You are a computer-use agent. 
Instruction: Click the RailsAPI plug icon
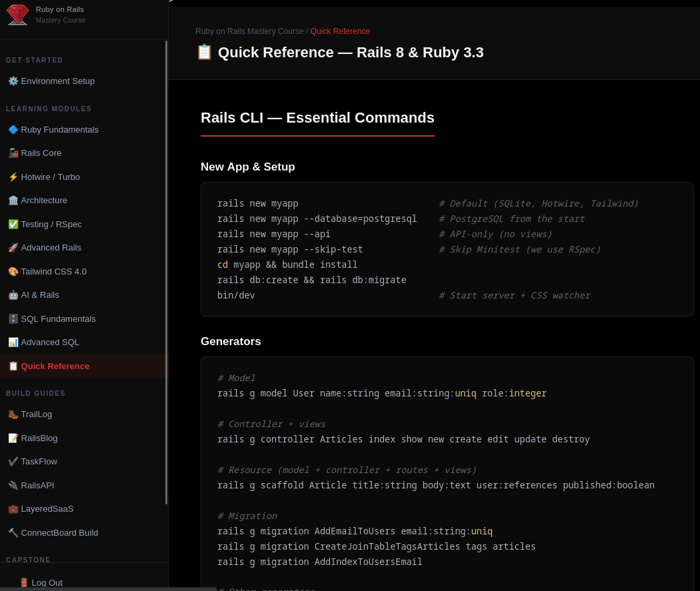[13, 485]
